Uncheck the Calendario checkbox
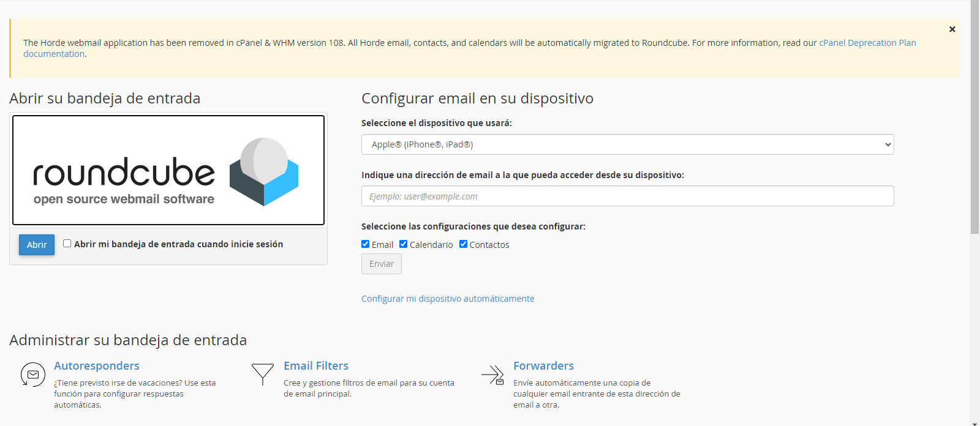Screen dimensions: 980x426 pos(404,244)
